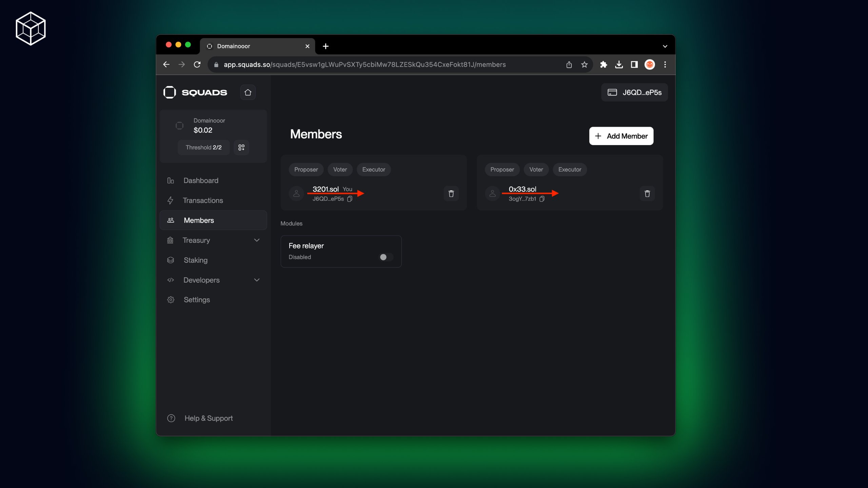Viewport: 868px width, 488px height.
Task: Open the browser profile avatar
Action: pyautogui.click(x=650, y=64)
